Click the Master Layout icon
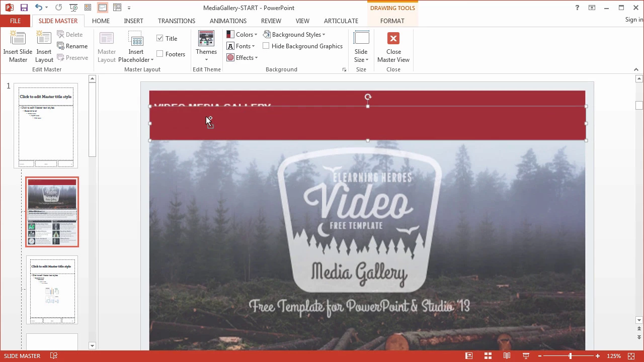The height and width of the screenshot is (362, 644). pos(107,47)
